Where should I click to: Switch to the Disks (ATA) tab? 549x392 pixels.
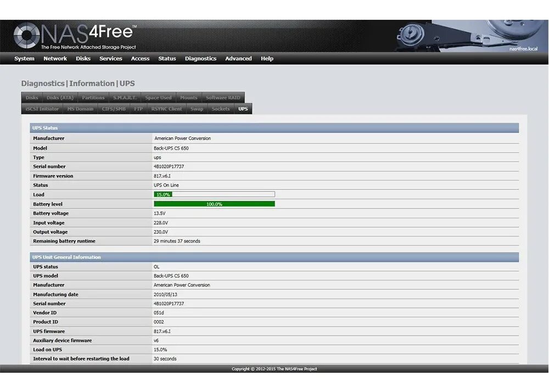pyautogui.click(x=60, y=98)
